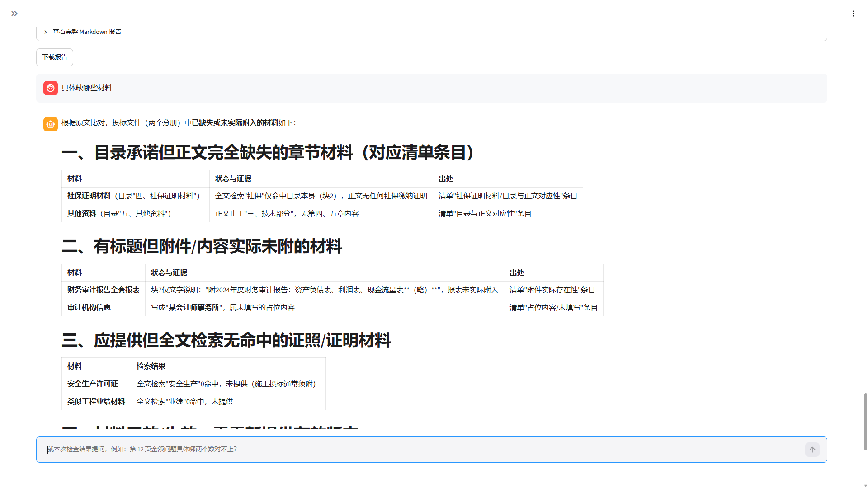Screen dimensions: 868x488
Task: Click 状态与证据 header in first table
Action: (x=321, y=179)
